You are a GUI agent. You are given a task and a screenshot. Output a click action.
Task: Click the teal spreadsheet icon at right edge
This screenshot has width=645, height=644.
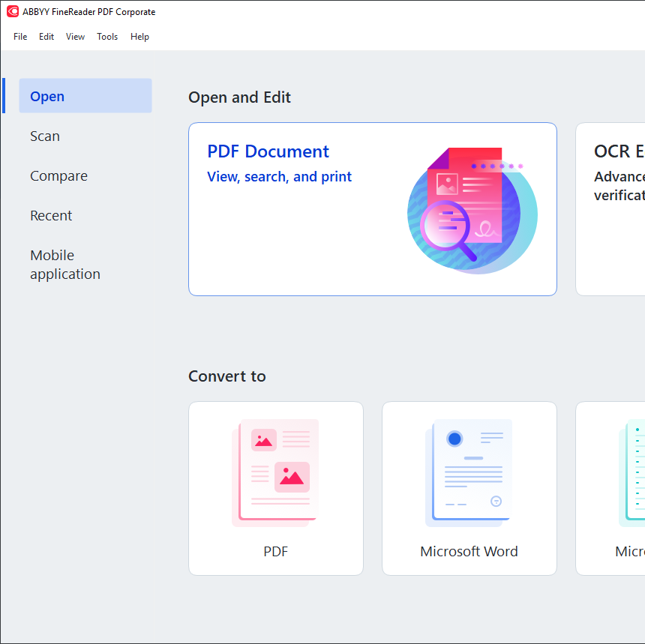pos(633,472)
